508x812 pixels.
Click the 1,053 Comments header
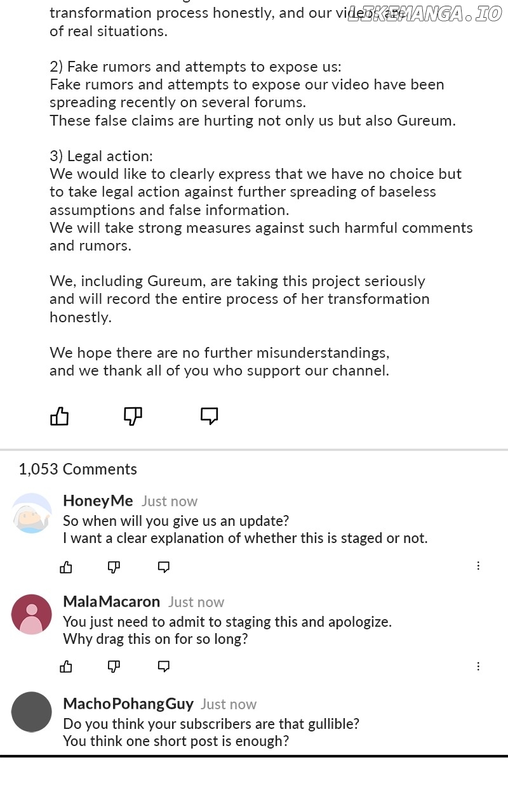pos(77,469)
